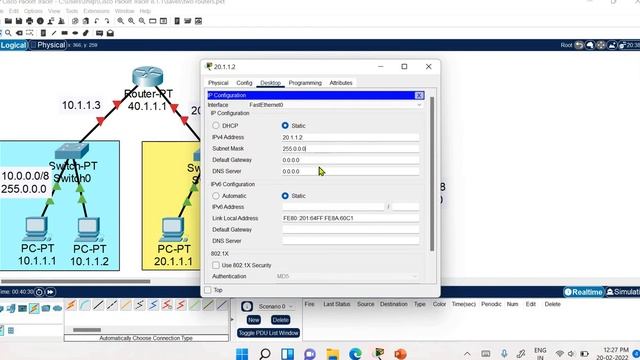Open the Desktop tab
Image resolution: width=640 pixels, height=360 pixels.
pos(270,83)
